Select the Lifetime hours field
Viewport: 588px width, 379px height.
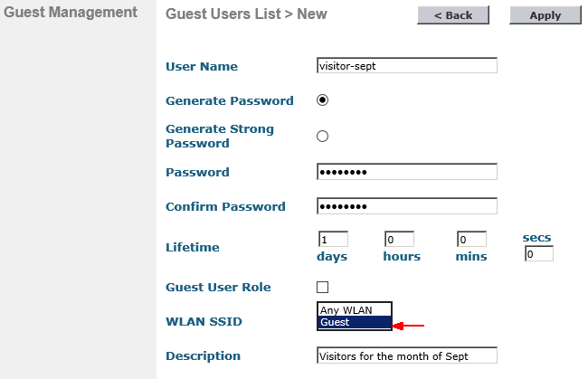pyautogui.click(x=399, y=239)
